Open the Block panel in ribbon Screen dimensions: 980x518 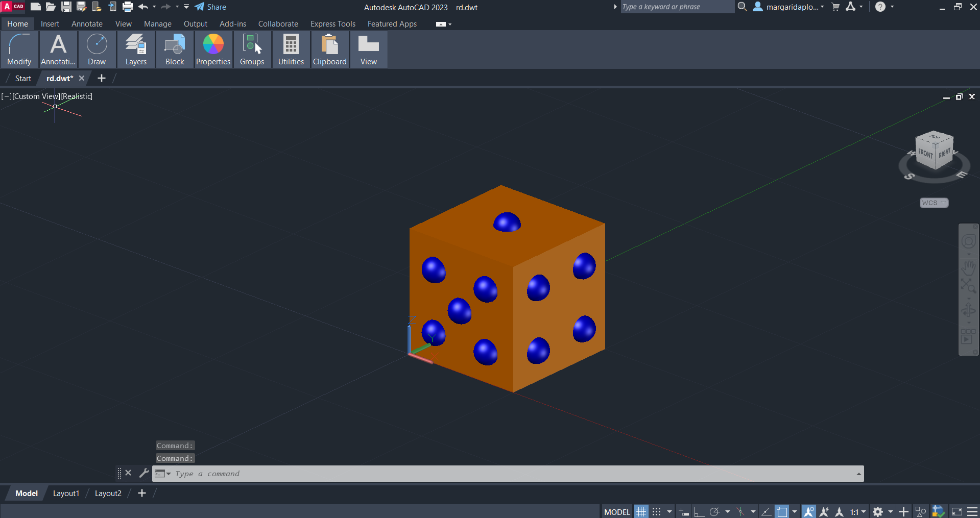coord(175,50)
